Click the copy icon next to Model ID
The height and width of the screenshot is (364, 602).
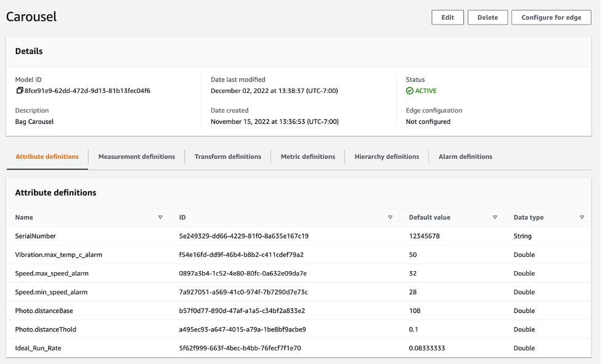tap(20, 91)
